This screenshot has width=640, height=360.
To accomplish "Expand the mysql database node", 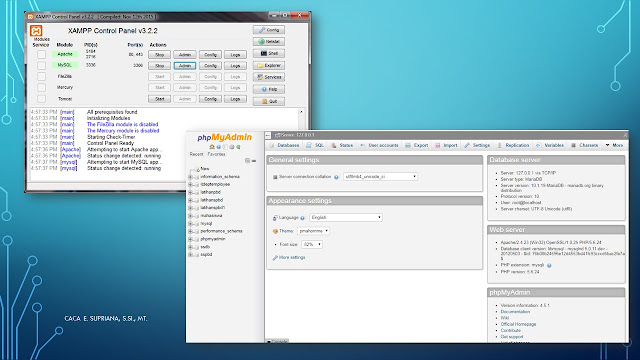I will pyautogui.click(x=190, y=224).
